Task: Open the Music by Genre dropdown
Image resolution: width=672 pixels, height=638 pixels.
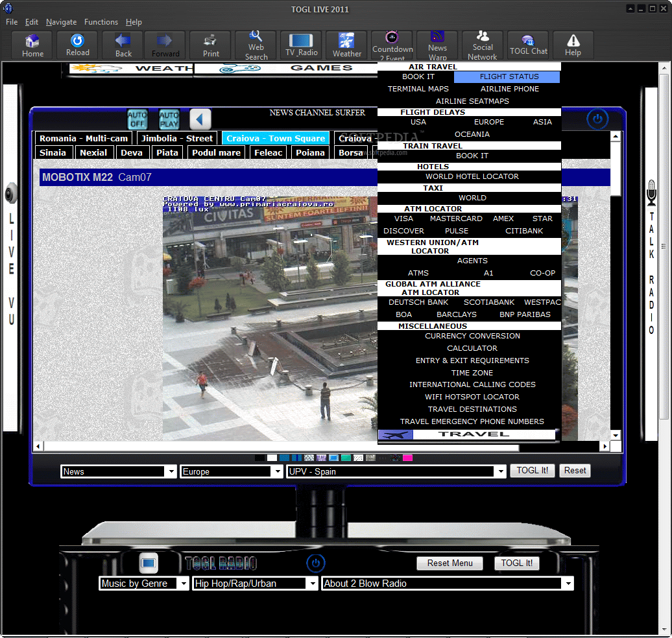Action: tap(143, 583)
